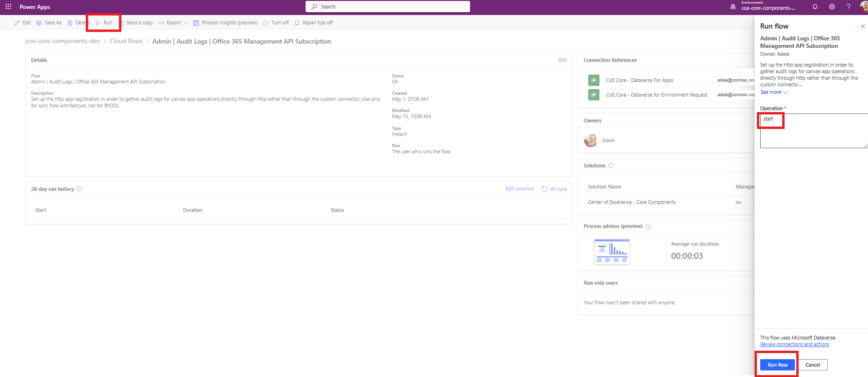
Task: Click the Plan value in Details
Action: (x=421, y=151)
